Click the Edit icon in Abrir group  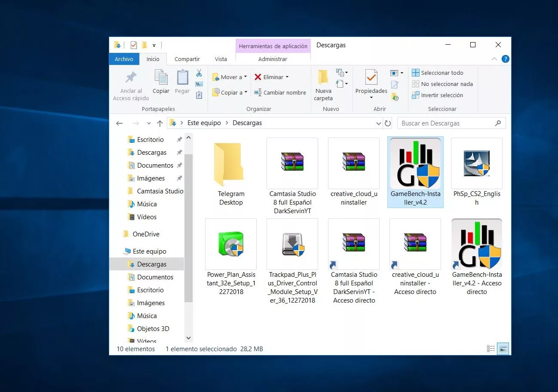(x=394, y=85)
